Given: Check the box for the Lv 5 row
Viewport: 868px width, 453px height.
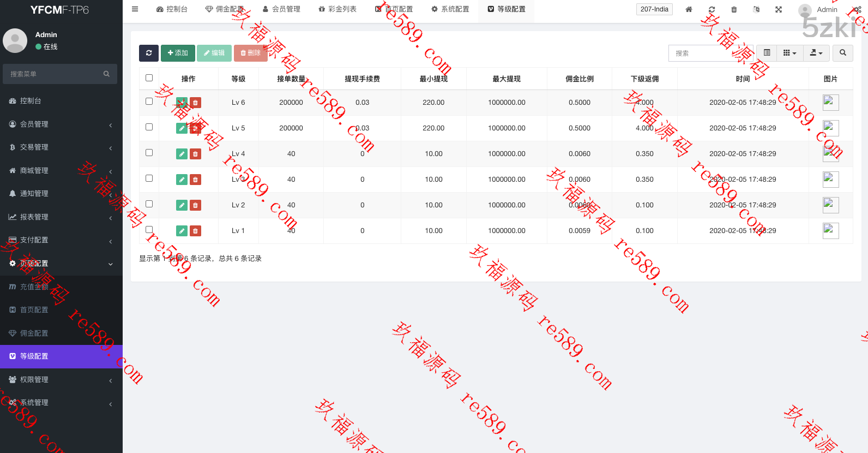Looking at the screenshot, I should [x=149, y=127].
